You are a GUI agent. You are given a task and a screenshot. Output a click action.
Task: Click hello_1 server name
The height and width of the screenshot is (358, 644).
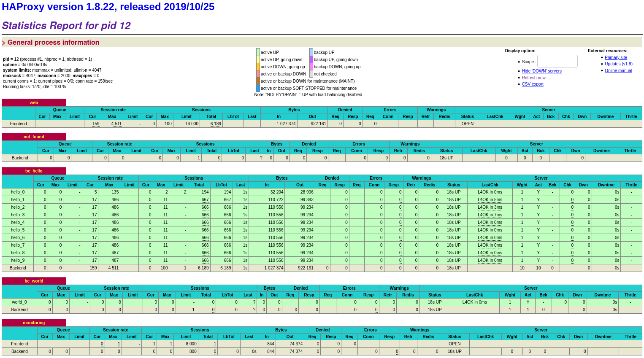pos(18,199)
